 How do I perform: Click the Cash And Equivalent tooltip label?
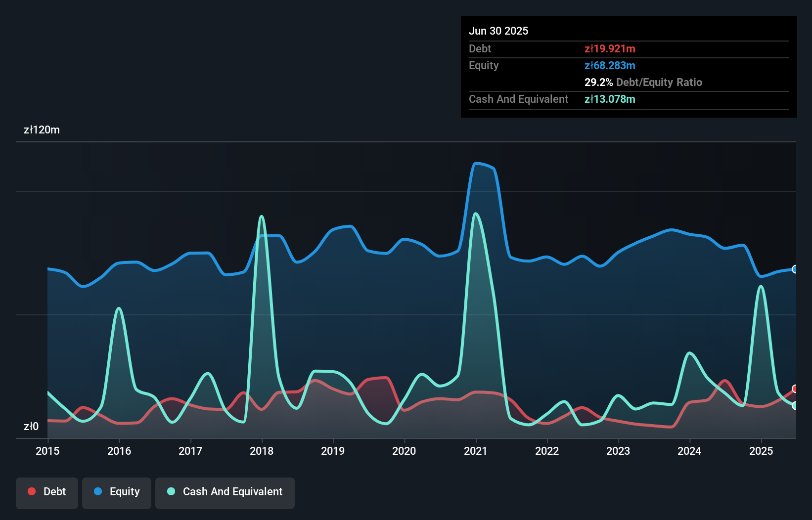pyautogui.click(x=518, y=99)
